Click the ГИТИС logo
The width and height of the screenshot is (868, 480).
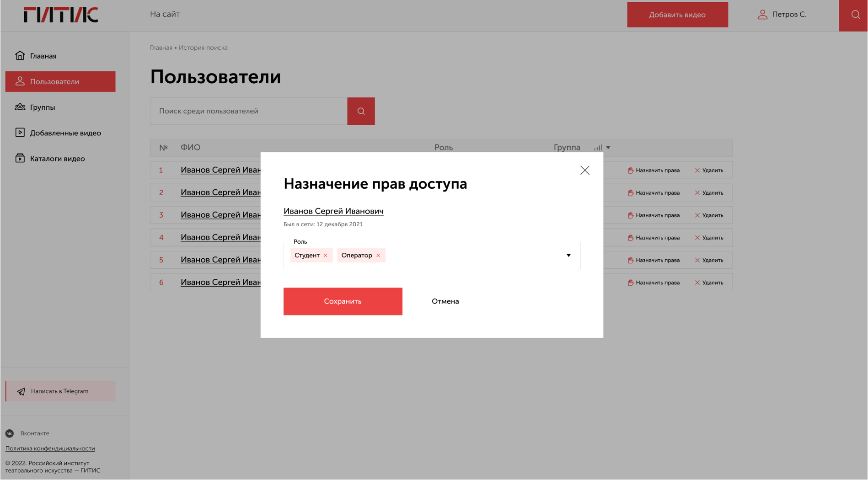(x=61, y=15)
